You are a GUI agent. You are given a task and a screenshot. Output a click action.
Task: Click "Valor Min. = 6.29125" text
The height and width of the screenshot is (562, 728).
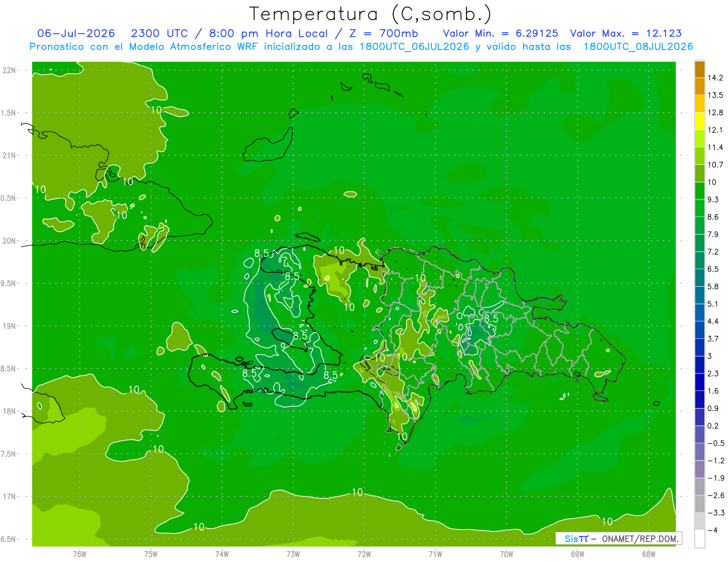(501, 33)
